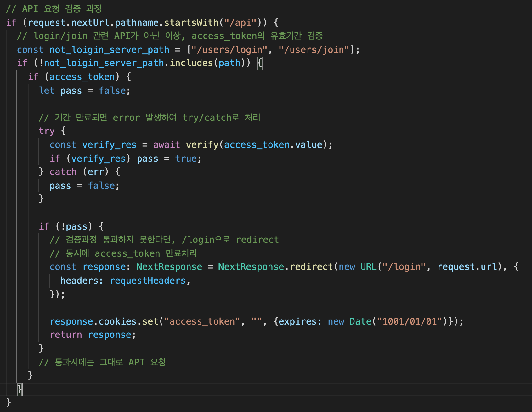Image resolution: width=532 pixels, height=412 pixels.
Task: Click the "access_token" cookie name string
Action: click(201, 321)
